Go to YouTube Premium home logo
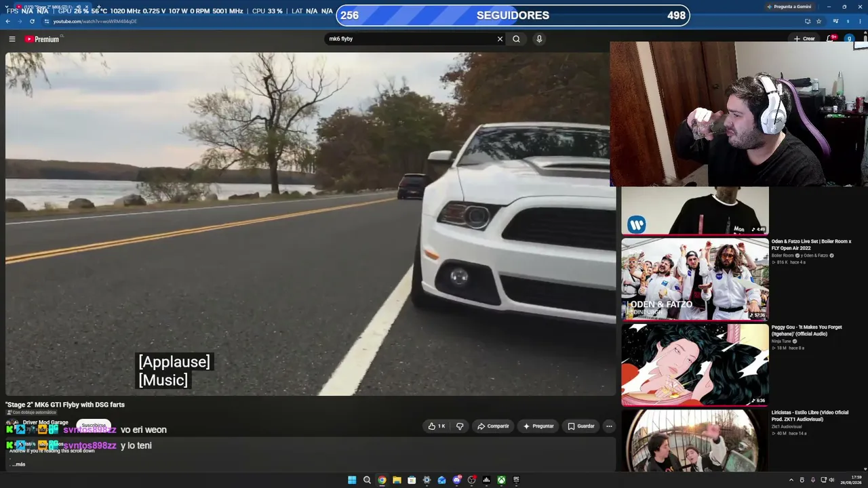This screenshot has width=868, height=488. point(43,39)
